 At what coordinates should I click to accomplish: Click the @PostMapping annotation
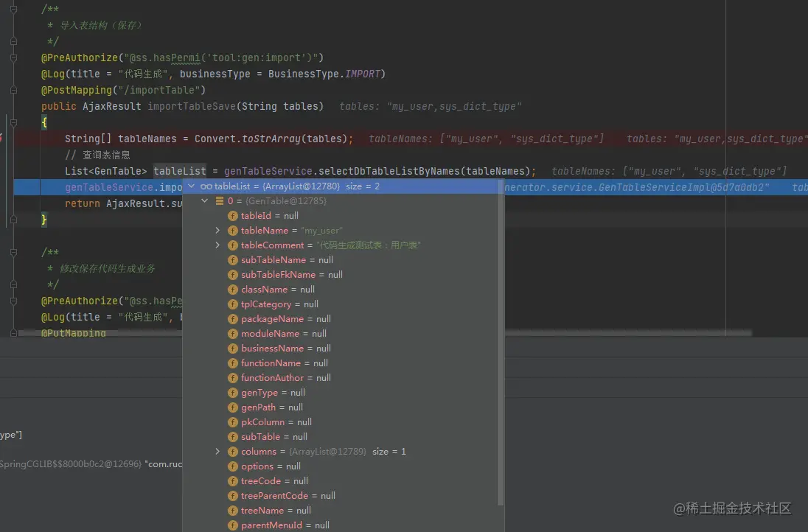77,90
